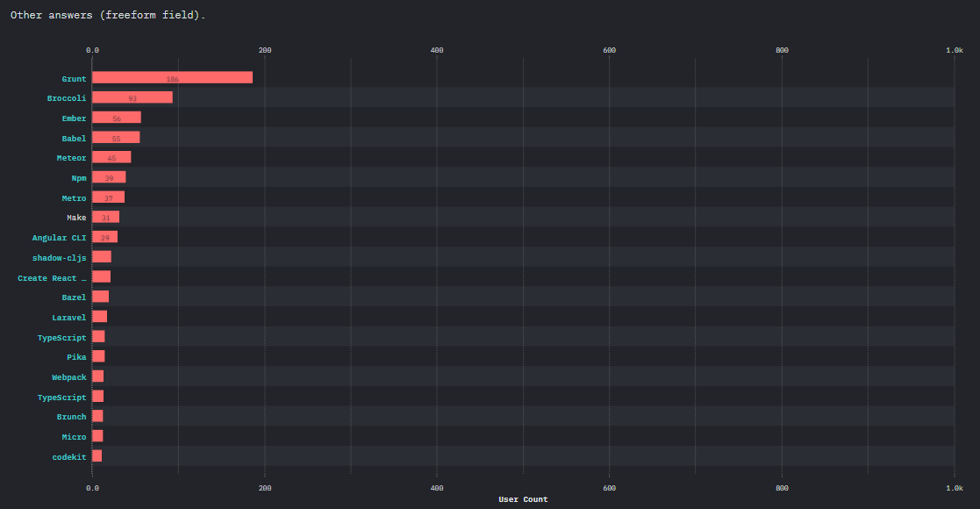Open the Babel label link
The width and height of the screenshot is (980, 509).
(74, 138)
